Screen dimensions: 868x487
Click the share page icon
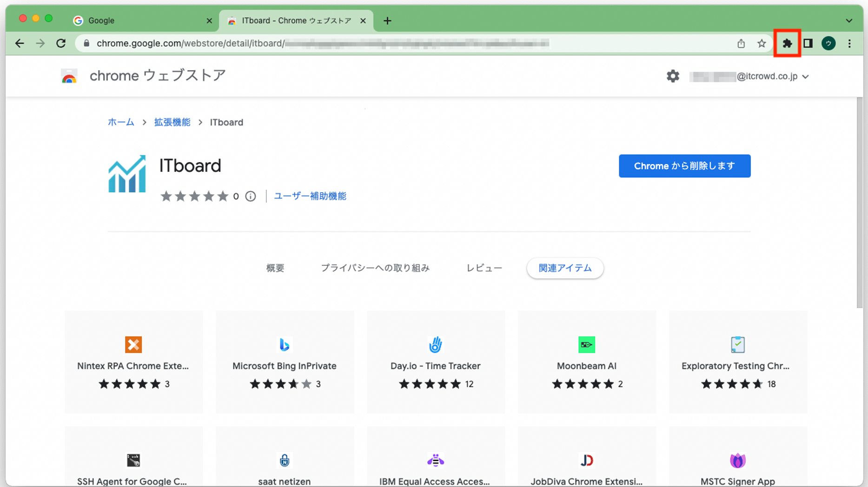[741, 44]
